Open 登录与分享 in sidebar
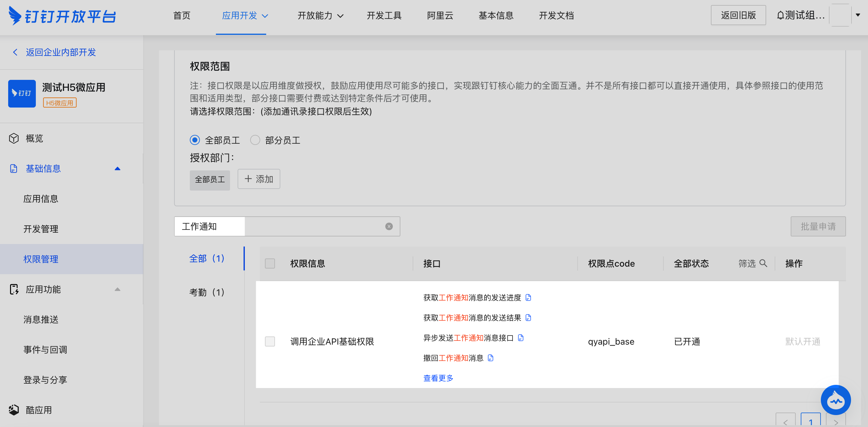 click(x=45, y=380)
